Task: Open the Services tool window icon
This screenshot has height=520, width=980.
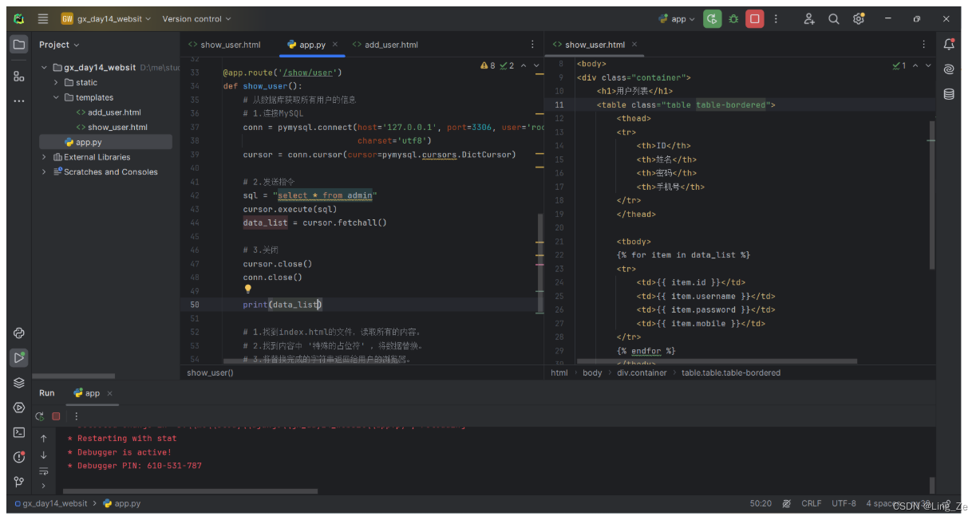Action: point(19,408)
